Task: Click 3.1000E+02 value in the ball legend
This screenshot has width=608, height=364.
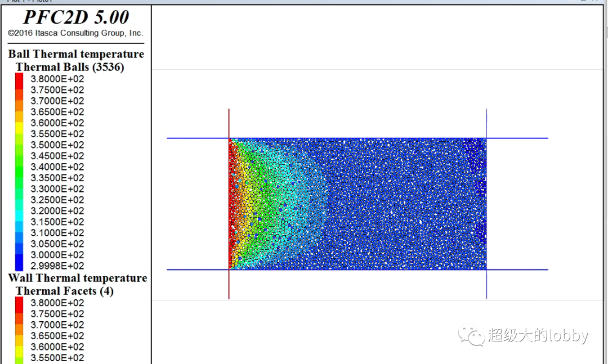Action: [57, 233]
